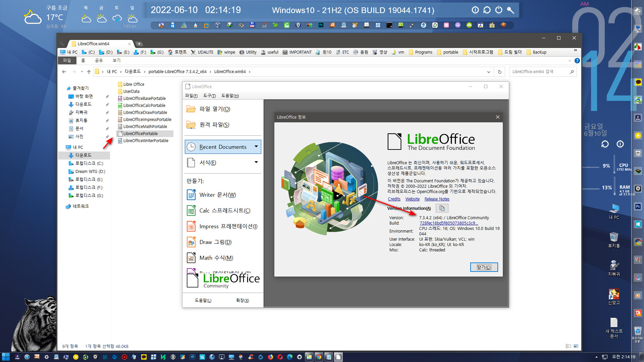Go up one folder level in Explorer

(89, 72)
